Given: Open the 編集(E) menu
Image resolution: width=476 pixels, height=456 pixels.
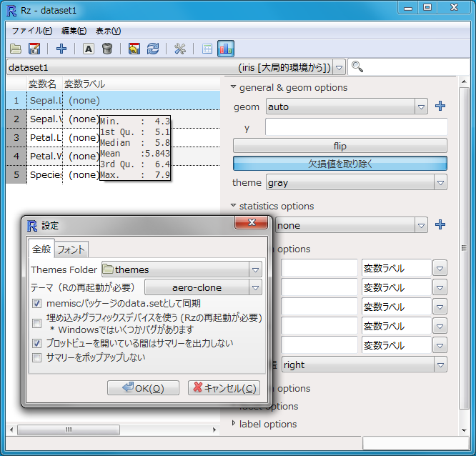Looking at the screenshot, I should click(x=74, y=31).
